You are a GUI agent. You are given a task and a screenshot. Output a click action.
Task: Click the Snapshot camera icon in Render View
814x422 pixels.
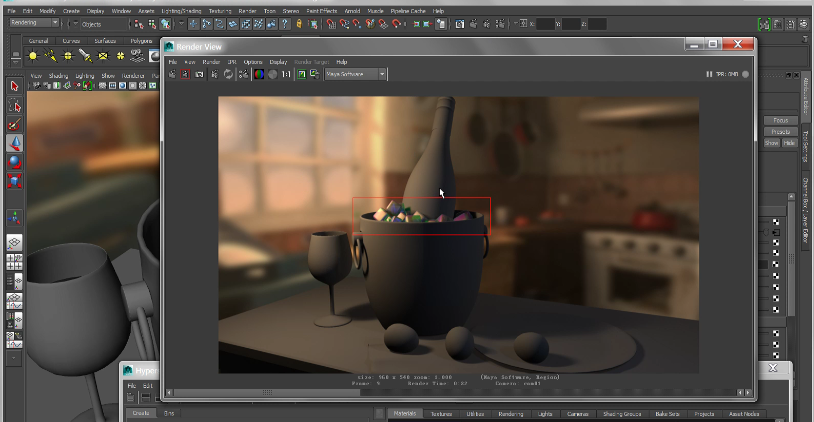[199, 74]
